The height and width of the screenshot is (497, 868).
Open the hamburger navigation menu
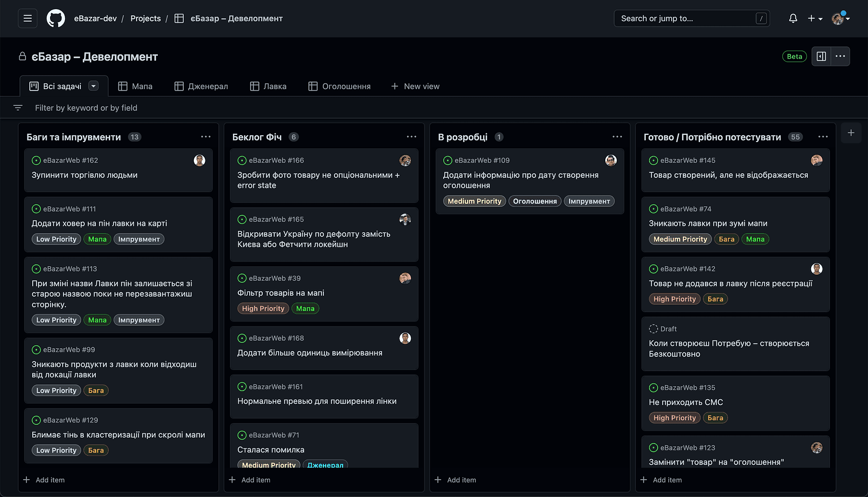coord(27,18)
